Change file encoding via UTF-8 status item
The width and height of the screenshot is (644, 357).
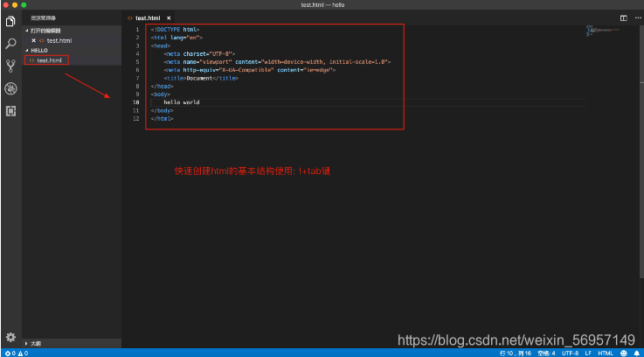pos(571,353)
